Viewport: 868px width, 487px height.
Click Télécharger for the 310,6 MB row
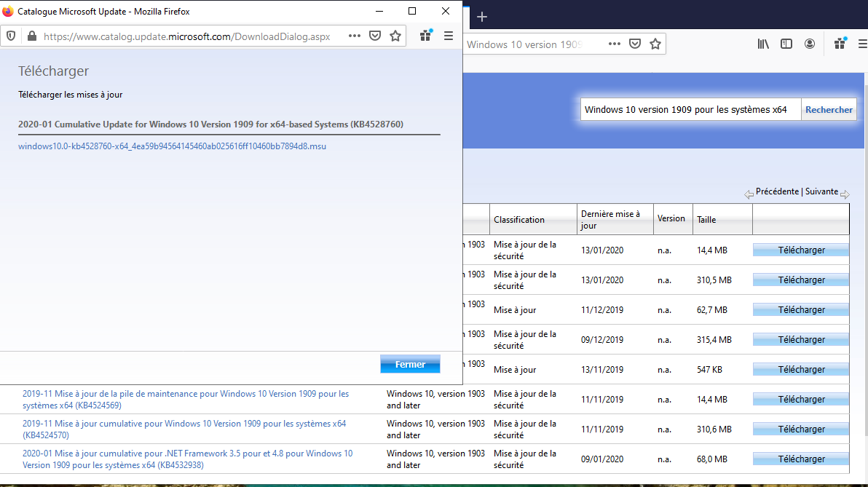point(801,429)
